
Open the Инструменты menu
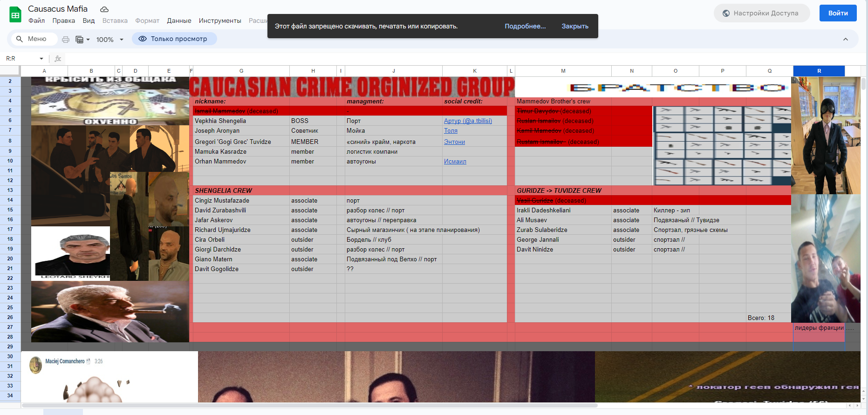(x=220, y=20)
